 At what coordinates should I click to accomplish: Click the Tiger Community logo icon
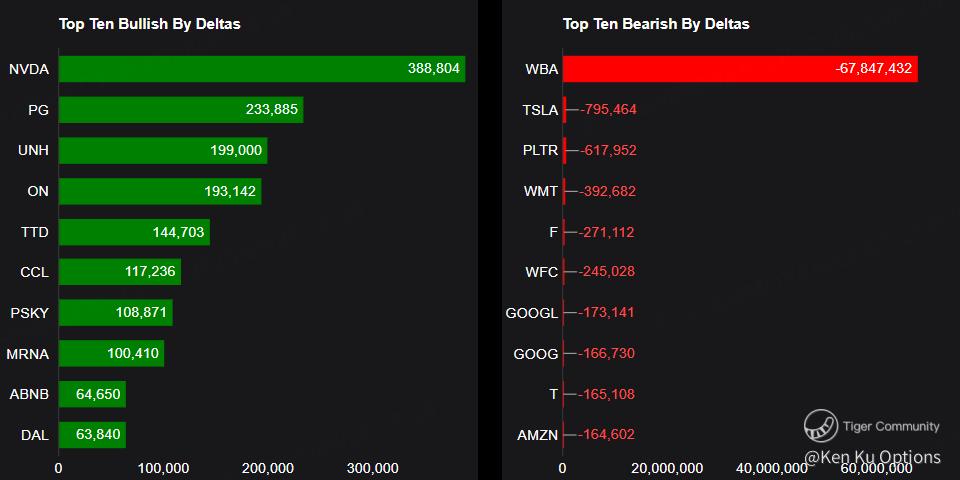pos(821,426)
